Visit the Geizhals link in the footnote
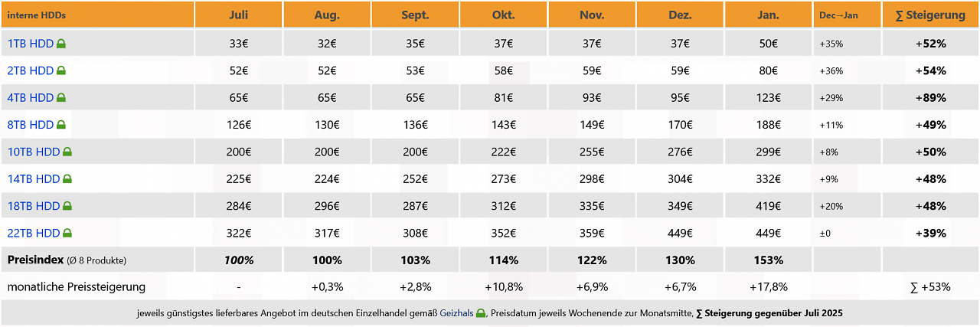 [x=456, y=313]
